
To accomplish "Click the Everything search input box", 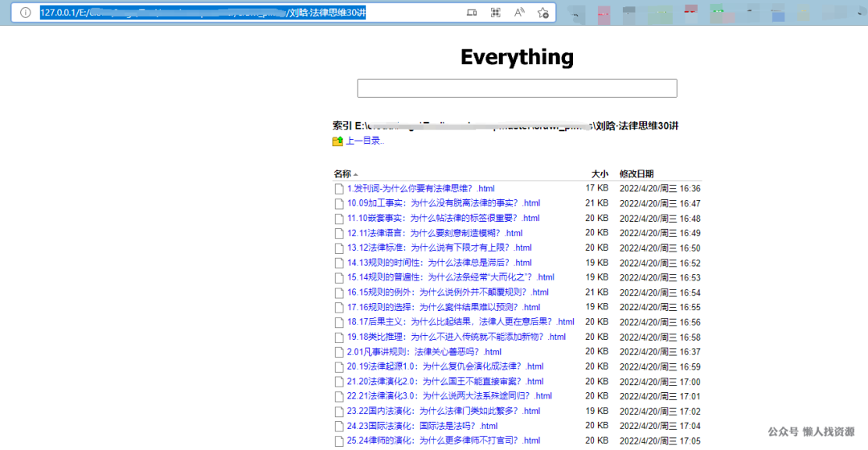I will (517, 88).
